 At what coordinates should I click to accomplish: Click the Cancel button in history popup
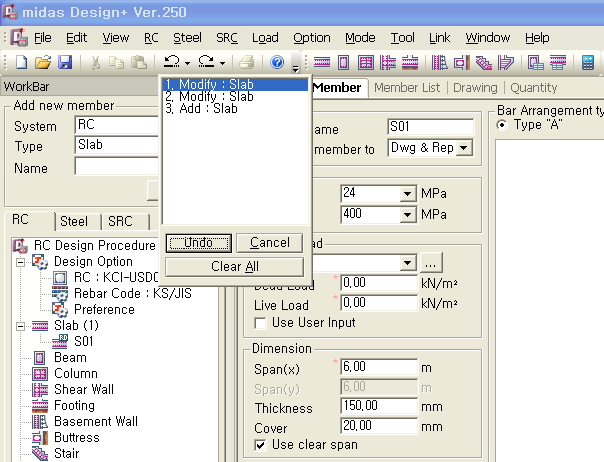point(270,243)
